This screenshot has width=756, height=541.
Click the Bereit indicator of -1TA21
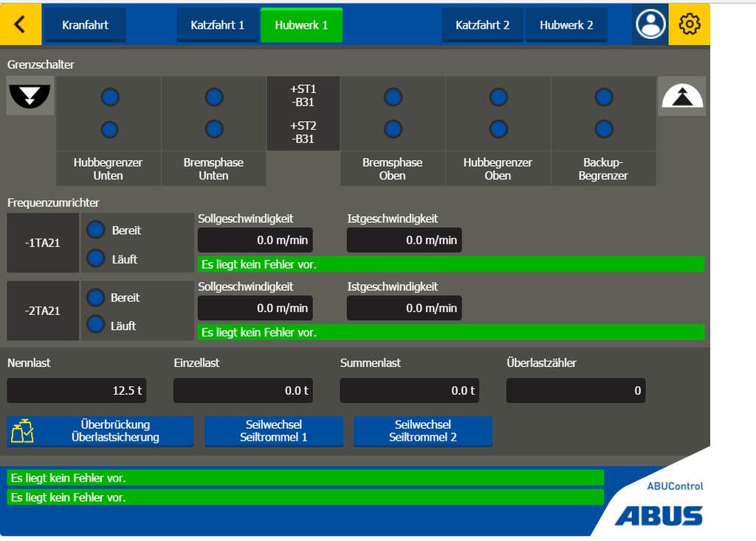click(x=95, y=230)
